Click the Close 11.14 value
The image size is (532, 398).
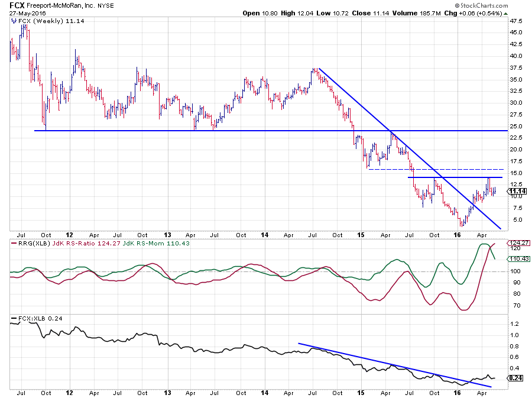click(x=371, y=13)
